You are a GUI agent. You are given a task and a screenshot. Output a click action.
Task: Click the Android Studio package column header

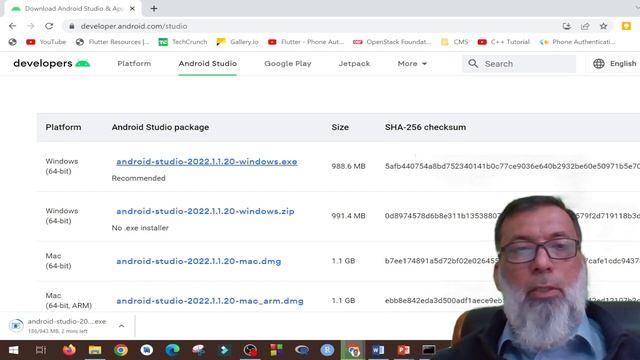160,127
